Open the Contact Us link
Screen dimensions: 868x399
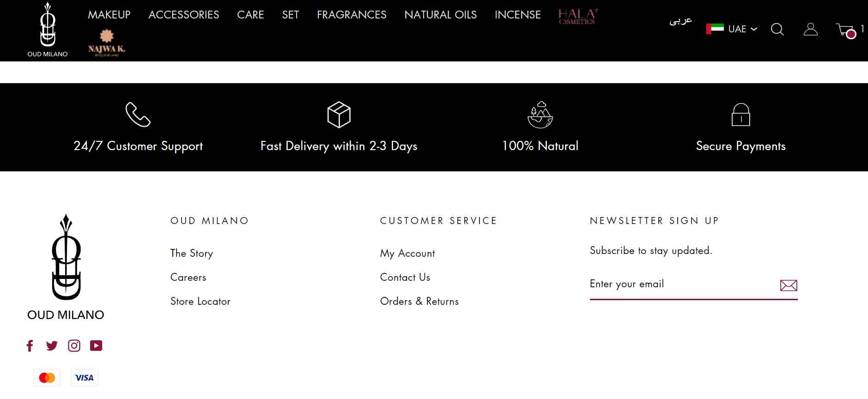pyautogui.click(x=405, y=278)
